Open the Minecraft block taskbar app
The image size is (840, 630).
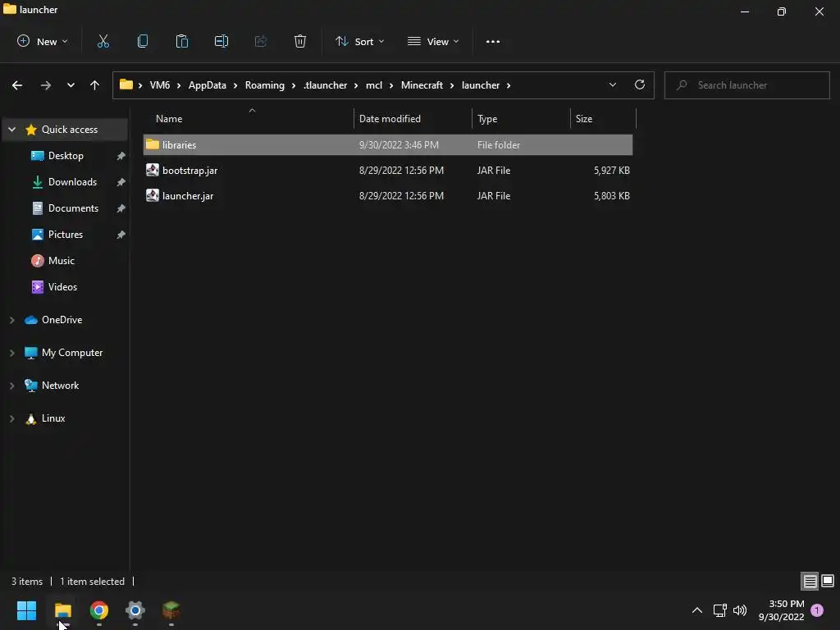(x=171, y=610)
